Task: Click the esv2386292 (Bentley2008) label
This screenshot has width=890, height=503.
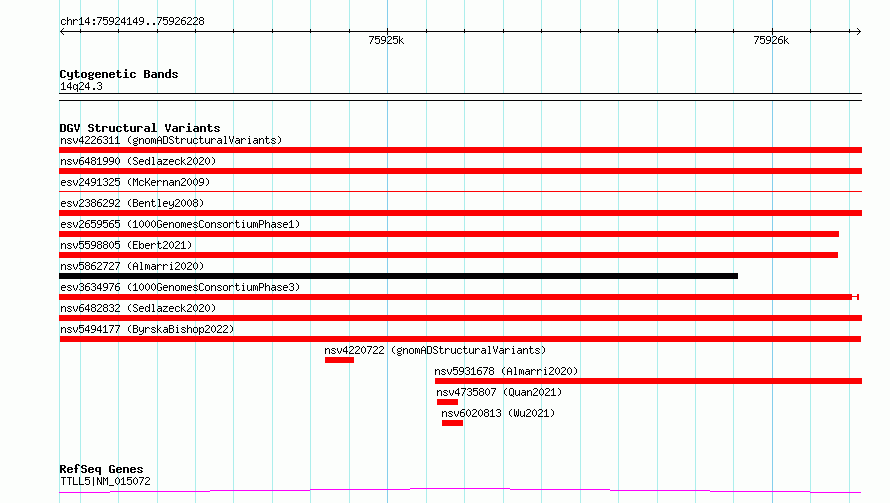Action: click(x=132, y=203)
